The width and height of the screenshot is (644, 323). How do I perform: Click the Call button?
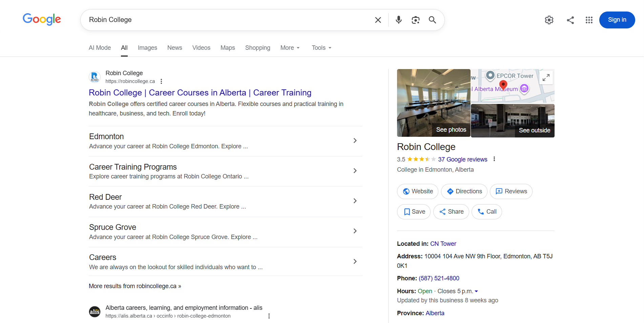(487, 212)
